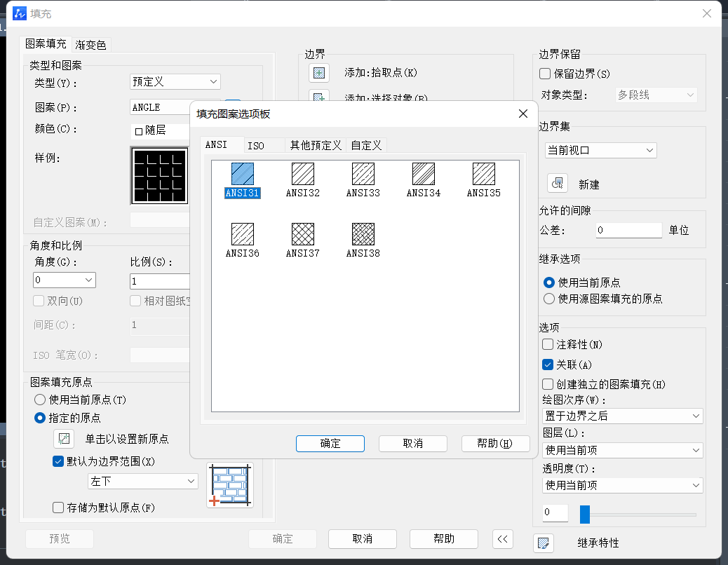Click the inherit properties icon
Screen dimensions: 728x565
(x=544, y=543)
